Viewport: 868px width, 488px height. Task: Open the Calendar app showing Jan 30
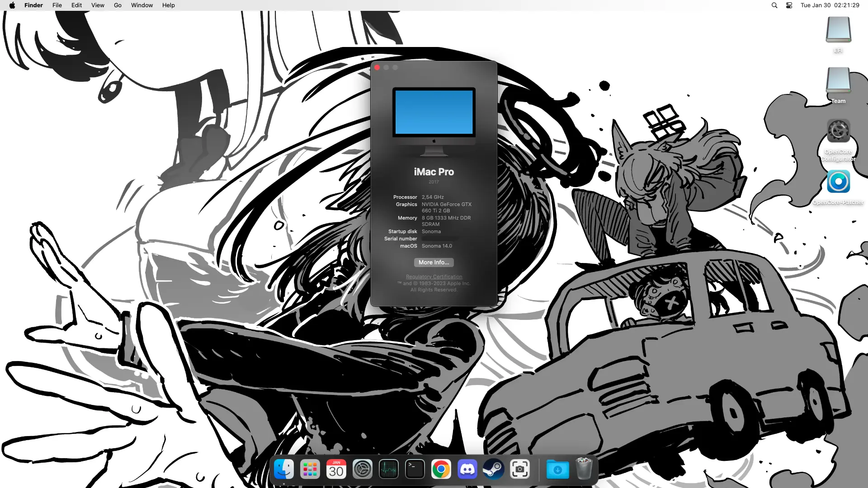[336, 469]
